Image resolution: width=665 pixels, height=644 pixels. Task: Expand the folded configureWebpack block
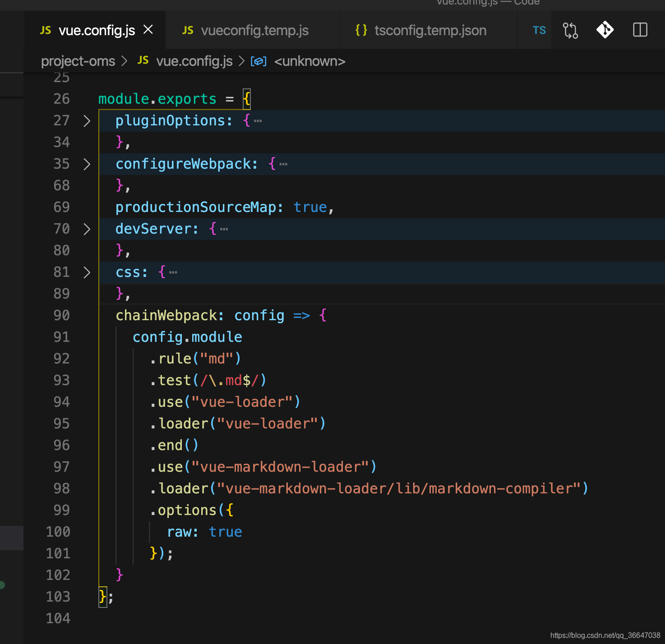[x=87, y=164]
